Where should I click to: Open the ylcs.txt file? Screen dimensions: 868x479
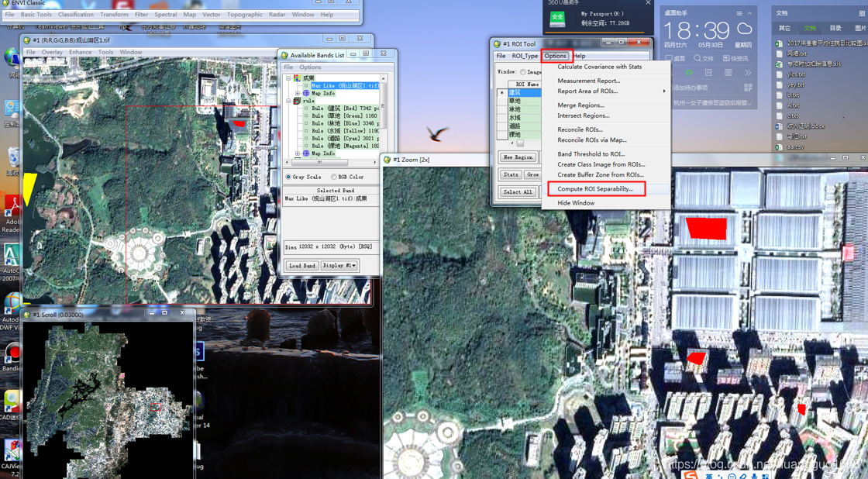point(791,74)
